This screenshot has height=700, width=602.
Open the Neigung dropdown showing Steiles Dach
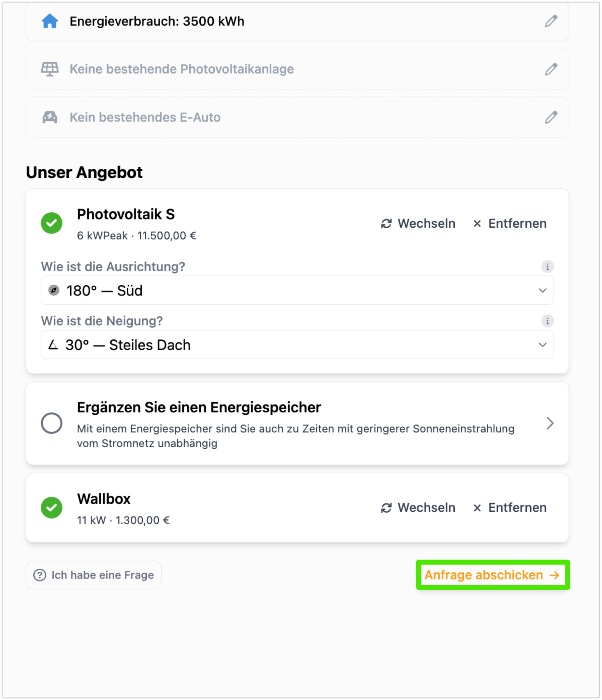click(x=297, y=345)
